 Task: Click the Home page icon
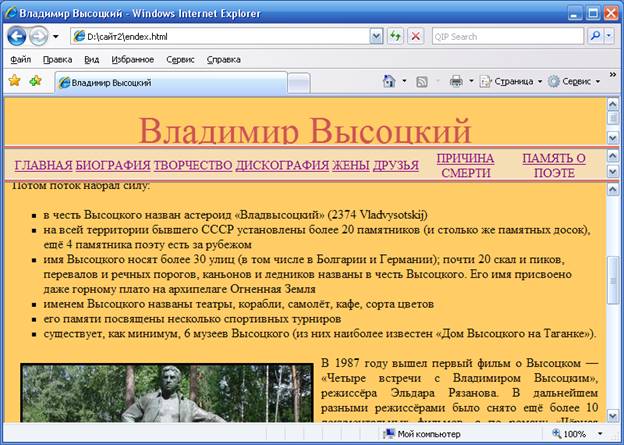click(x=388, y=81)
